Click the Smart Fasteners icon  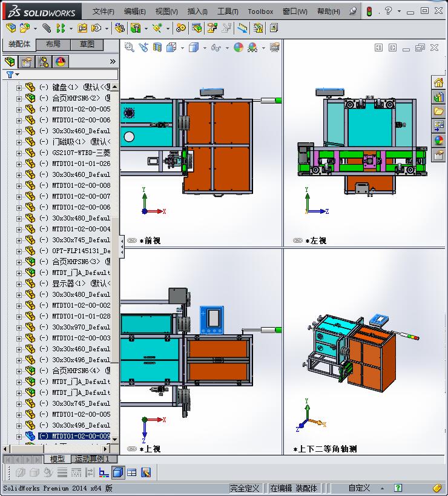click(x=82, y=28)
